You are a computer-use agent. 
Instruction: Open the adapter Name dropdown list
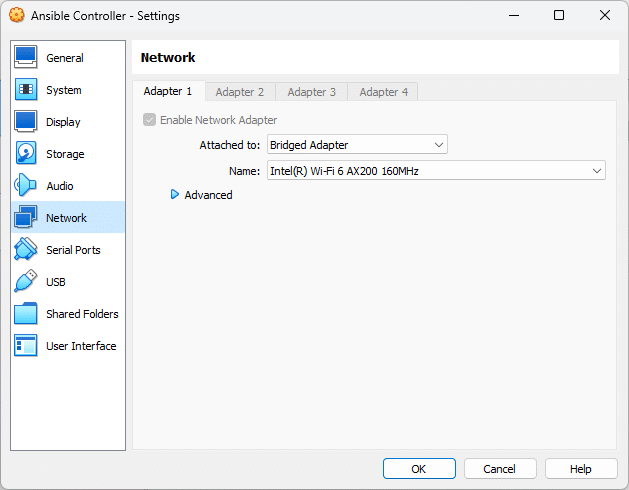[x=435, y=171]
